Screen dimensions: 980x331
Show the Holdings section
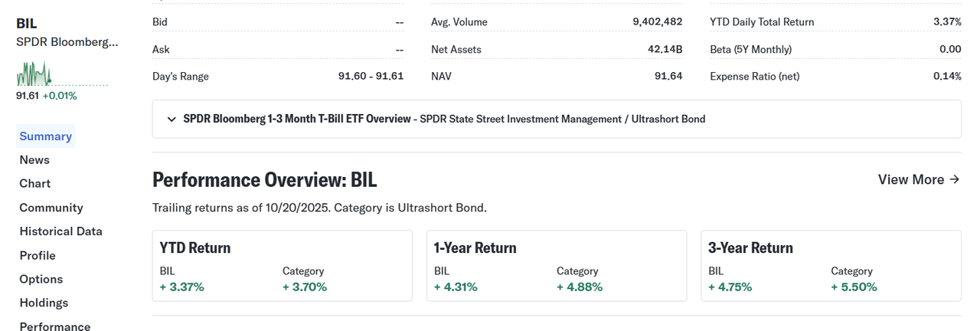pyautogui.click(x=44, y=303)
